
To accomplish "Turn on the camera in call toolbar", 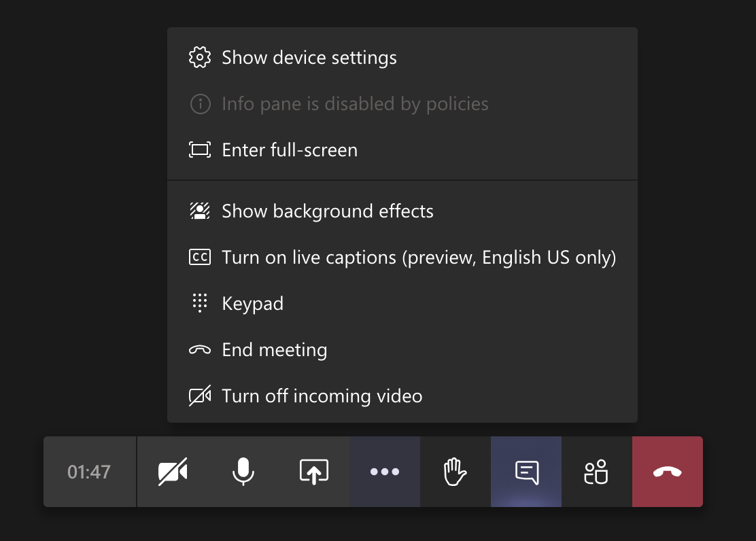I will tap(173, 472).
